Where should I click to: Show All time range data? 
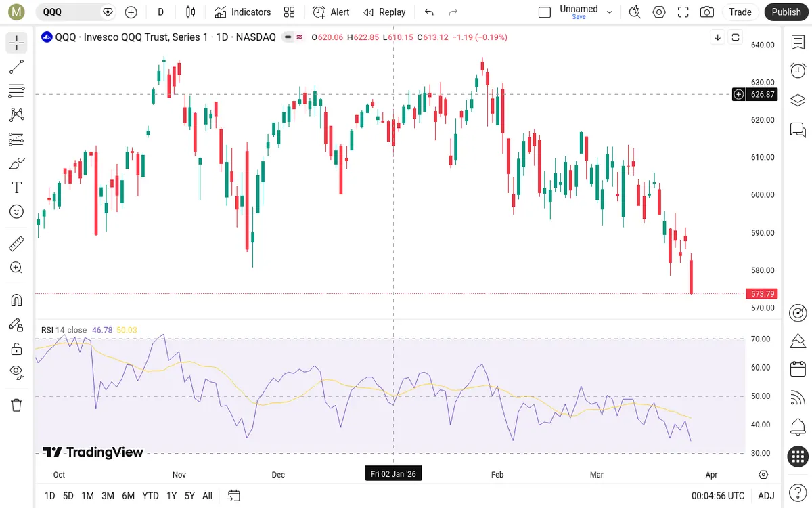[x=208, y=496]
